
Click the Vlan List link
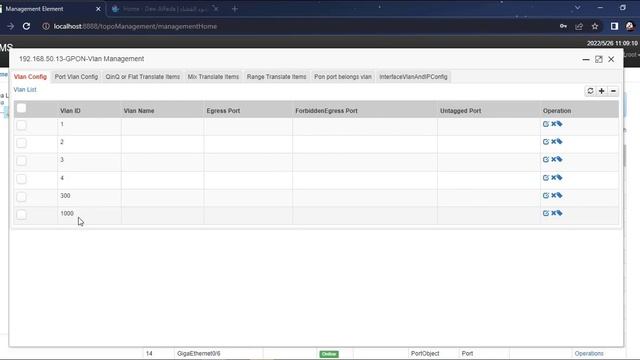click(25, 89)
